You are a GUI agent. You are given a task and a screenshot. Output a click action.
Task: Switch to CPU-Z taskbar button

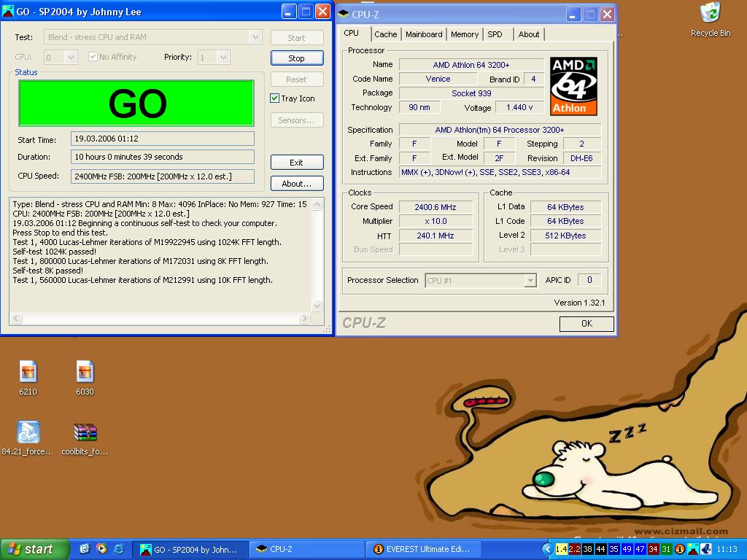(307, 550)
